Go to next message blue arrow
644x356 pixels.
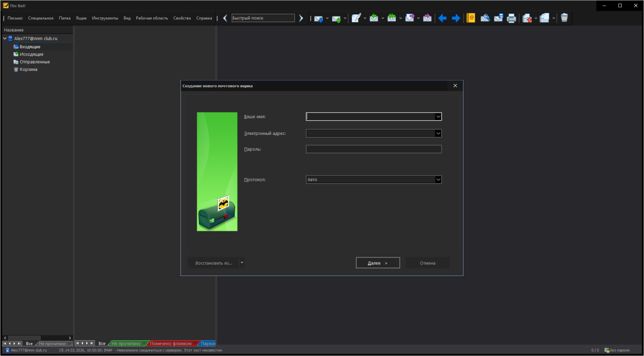456,18
